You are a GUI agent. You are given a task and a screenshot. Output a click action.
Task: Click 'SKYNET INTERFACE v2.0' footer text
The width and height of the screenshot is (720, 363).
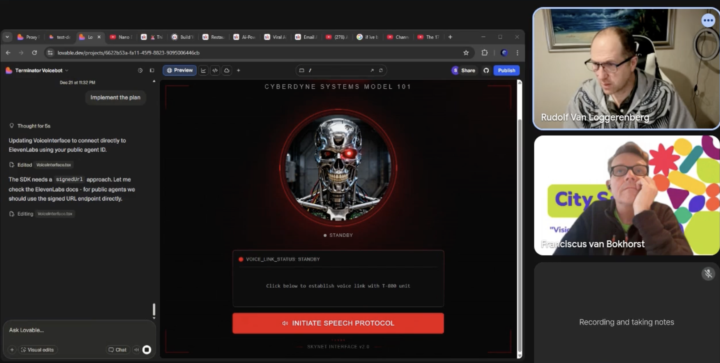(338, 346)
